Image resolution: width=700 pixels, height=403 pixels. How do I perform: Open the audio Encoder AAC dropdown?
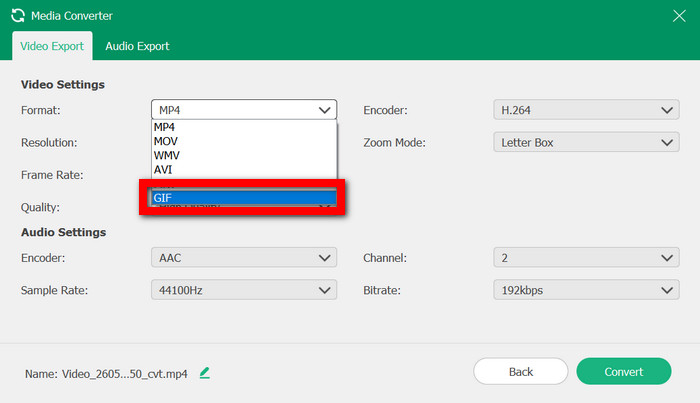point(244,258)
